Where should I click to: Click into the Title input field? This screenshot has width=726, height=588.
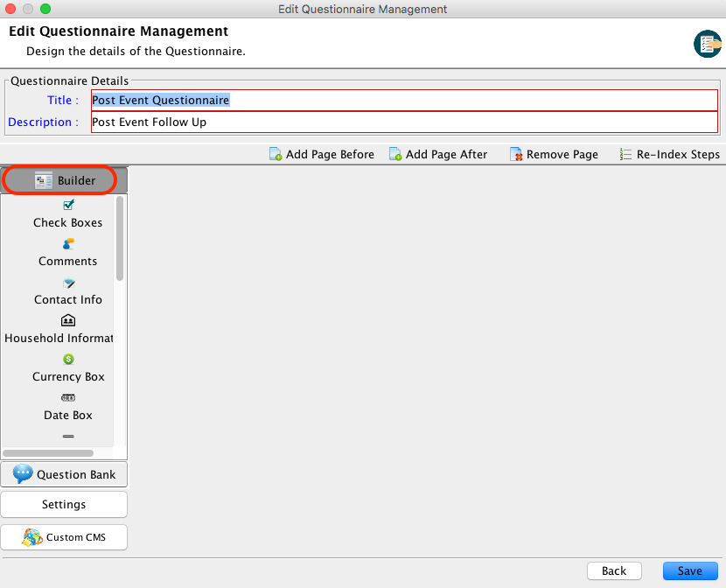pyautogui.click(x=404, y=100)
